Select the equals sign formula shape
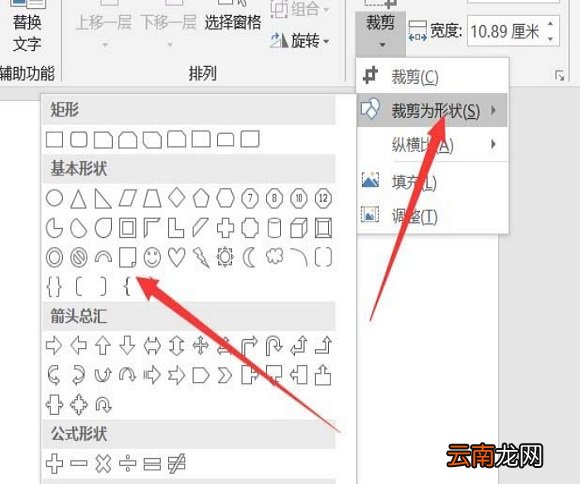Image resolution: width=580 pixels, height=484 pixels. pos(152,464)
